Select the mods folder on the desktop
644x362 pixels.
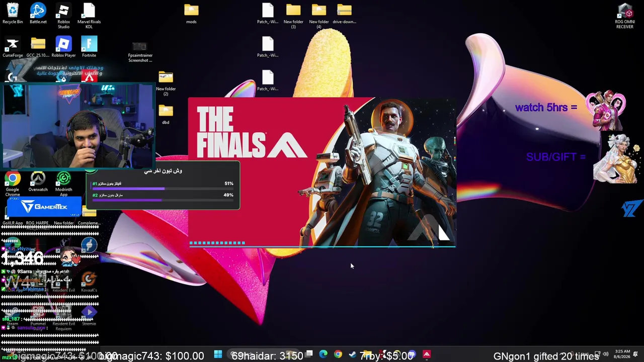click(x=191, y=14)
